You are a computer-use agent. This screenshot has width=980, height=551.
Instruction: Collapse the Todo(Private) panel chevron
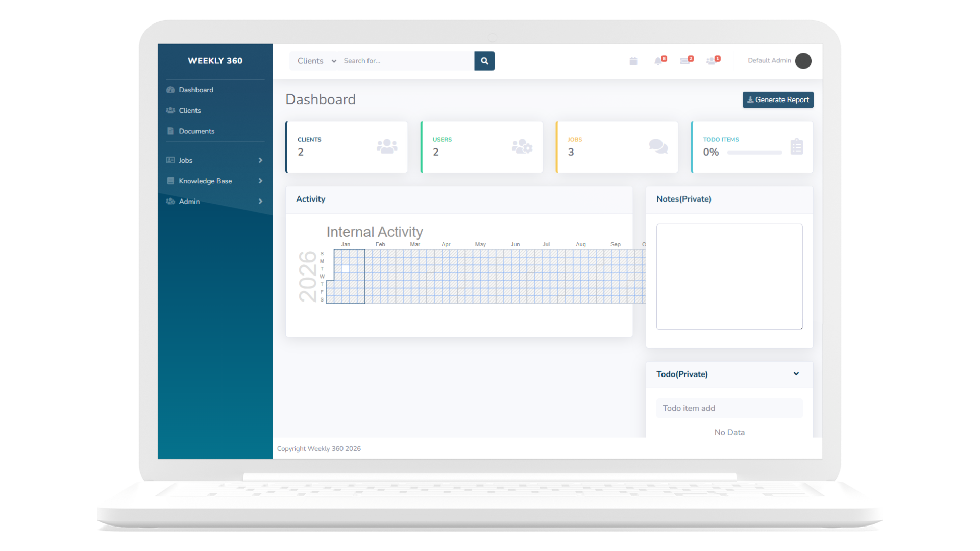pyautogui.click(x=796, y=374)
